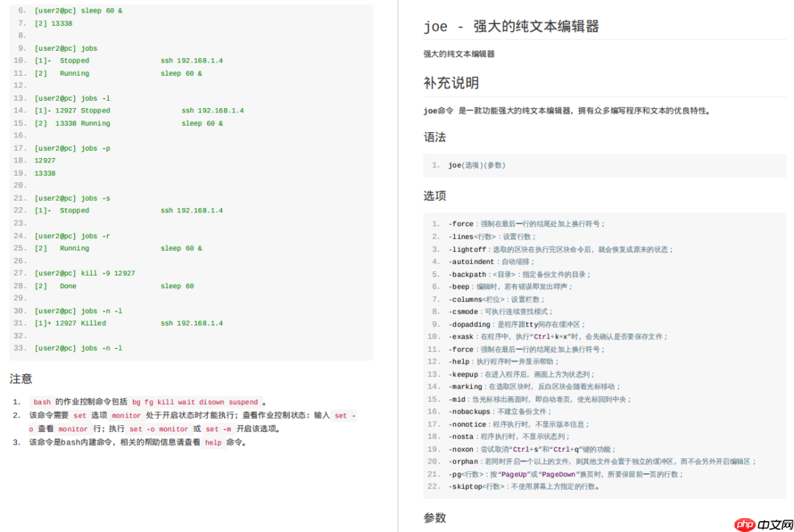794x532 pixels.
Task: Click the '语法' heading
Action: tap(434, 137)
